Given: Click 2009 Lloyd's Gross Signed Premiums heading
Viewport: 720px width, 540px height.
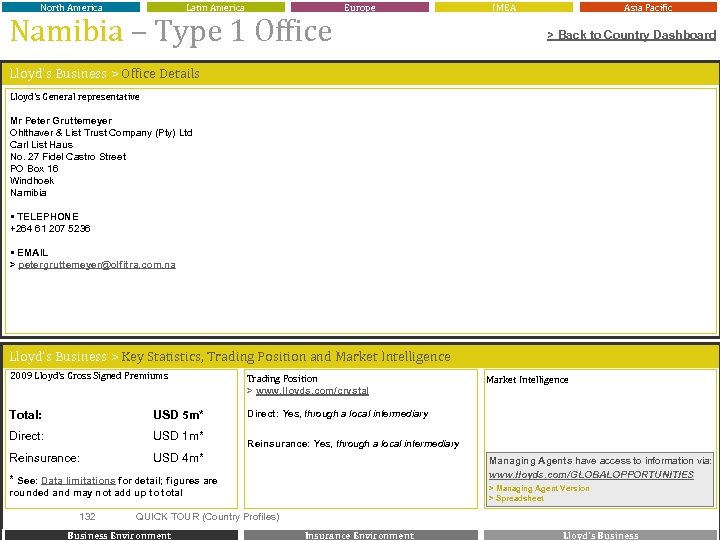Looking at the screenshot, I should (x=89, y=376).
